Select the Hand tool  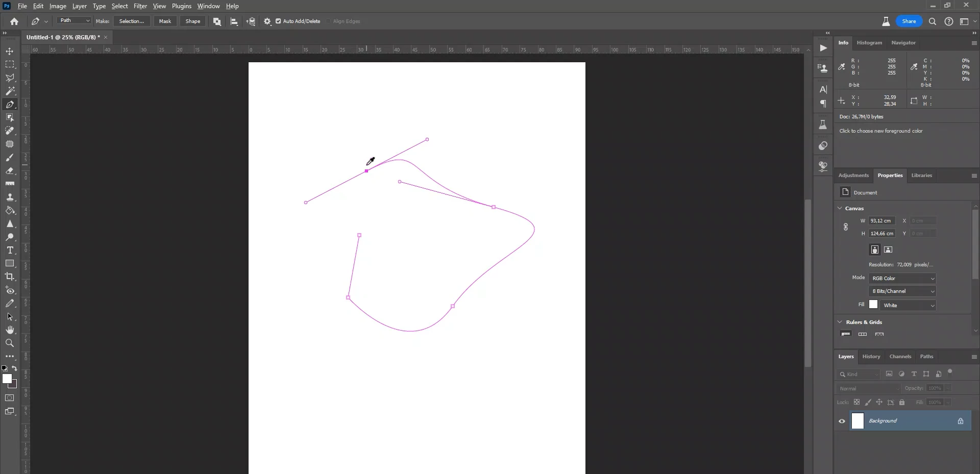coord(10,330)
